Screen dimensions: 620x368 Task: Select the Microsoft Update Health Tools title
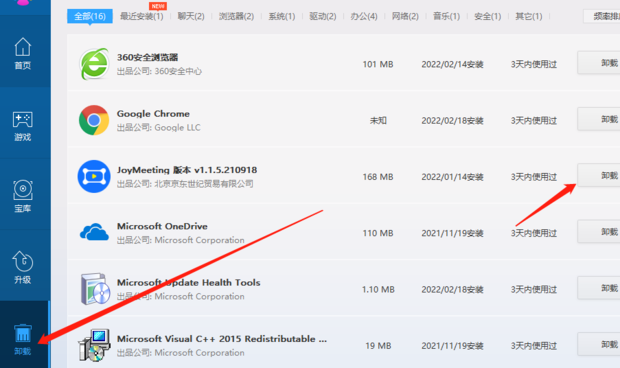[189, 283]
